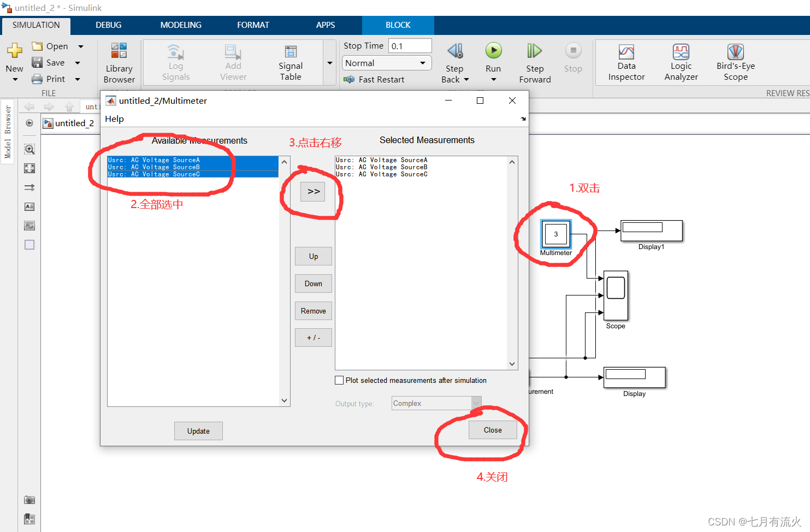
Task: Switch to the DEBUG tab
Action: click(x=109, y=25)
